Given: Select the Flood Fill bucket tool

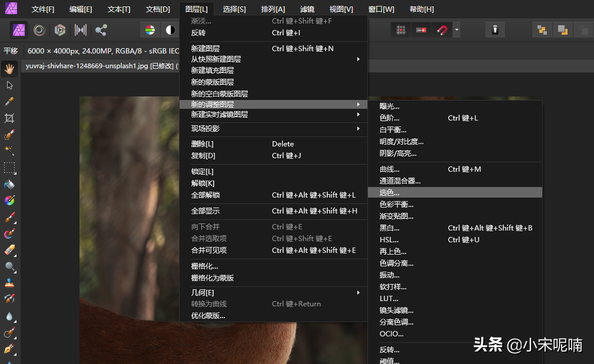Looking at the screenshot, I should point(9,184).
